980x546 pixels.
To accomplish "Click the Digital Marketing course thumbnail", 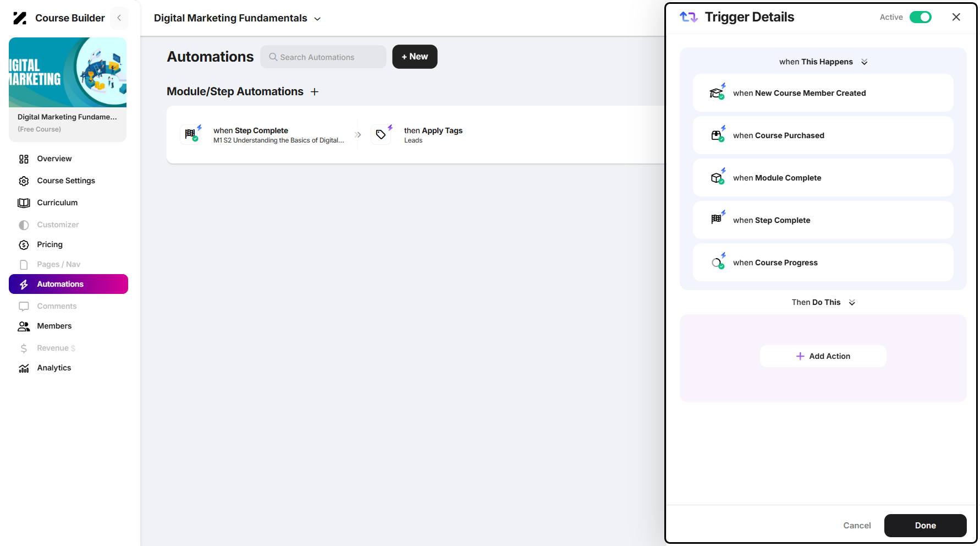I will coord(68,72).
